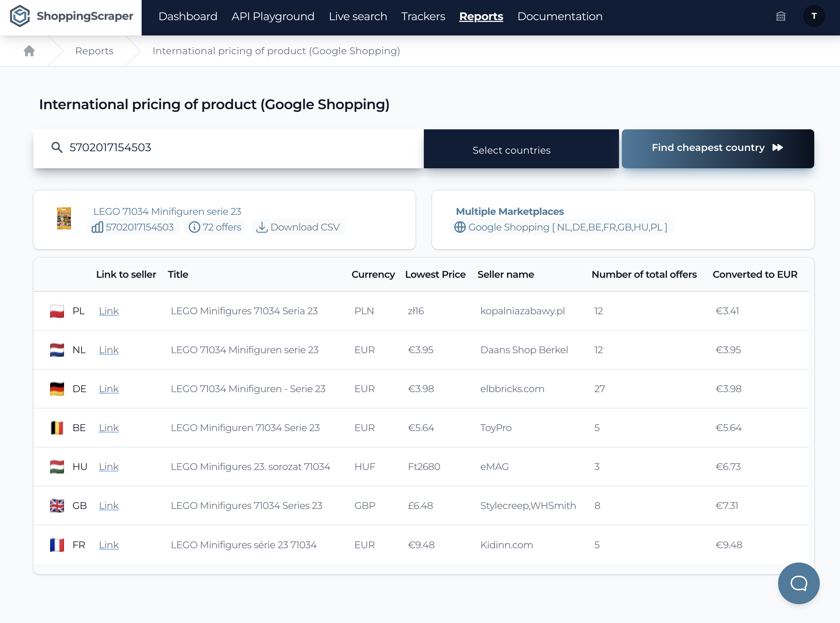Open API Playground from navigation

click(x=273, y=16)
